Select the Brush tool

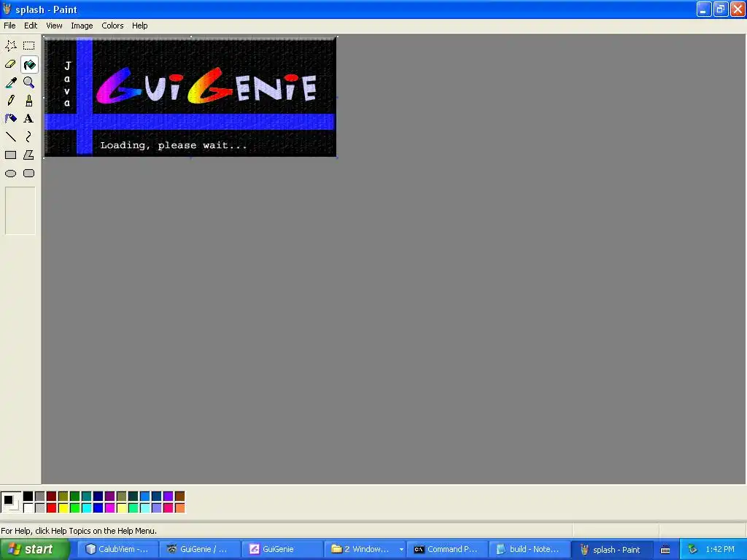pos(29,101)
